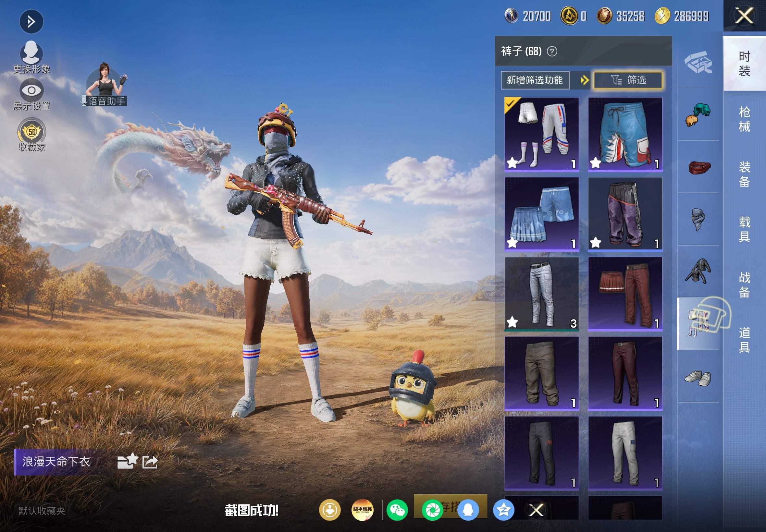This screenshot has height=532, width=766.
Task: Open 默认收藏夹 default favorites folder
Action: click(x=42, y=511)
